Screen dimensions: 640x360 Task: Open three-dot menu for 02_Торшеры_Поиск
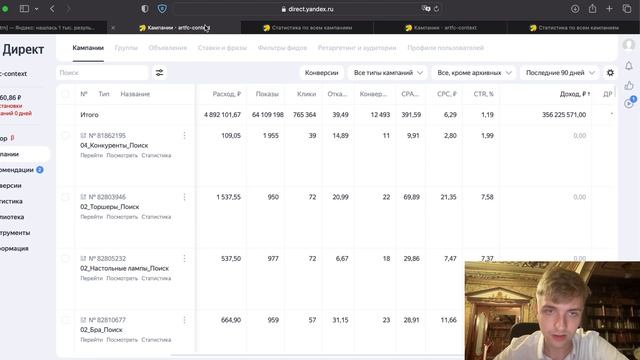[x=184, y=197]
